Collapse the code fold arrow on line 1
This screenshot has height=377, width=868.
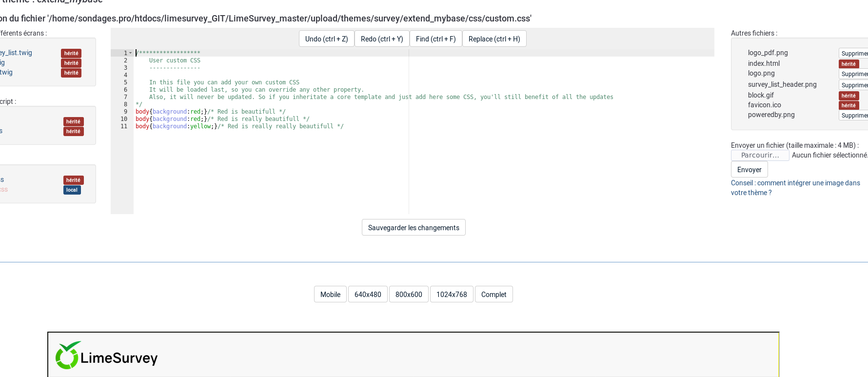131,53
